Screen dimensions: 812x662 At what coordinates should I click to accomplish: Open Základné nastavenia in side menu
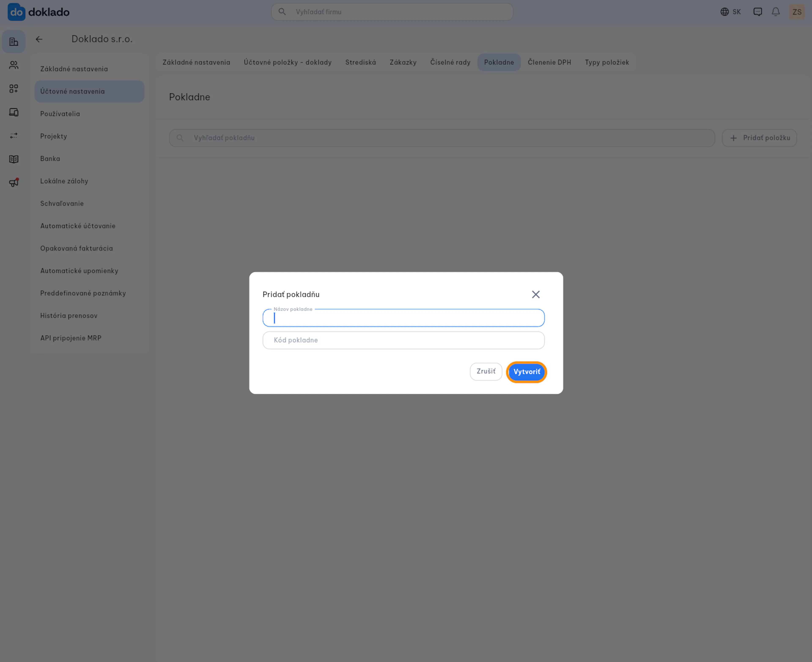coord(89,69)
